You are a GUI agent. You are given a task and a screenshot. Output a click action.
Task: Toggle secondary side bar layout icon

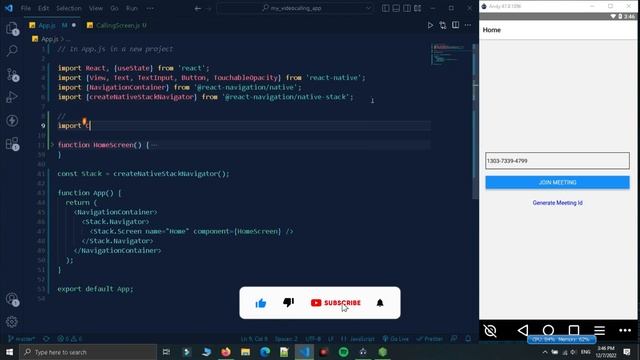[407, 8]
